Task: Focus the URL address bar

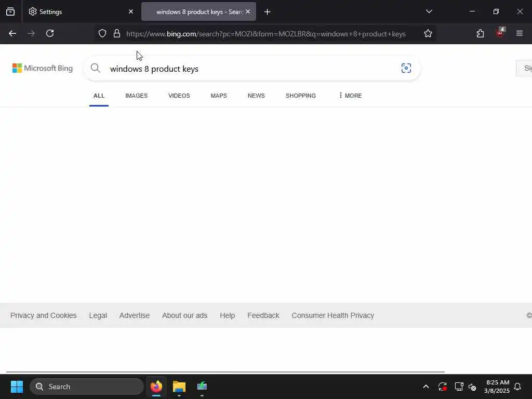Action: point(265,34)
